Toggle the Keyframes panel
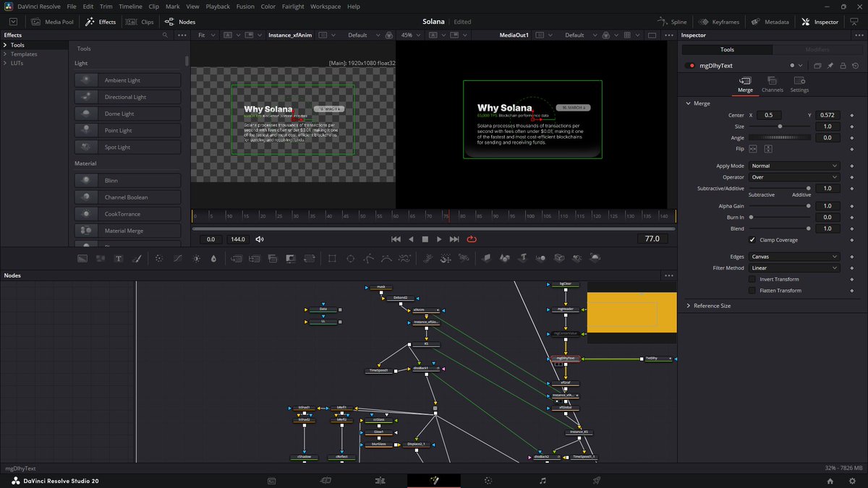This screenshot has width=868, height=488. (719, 22)
